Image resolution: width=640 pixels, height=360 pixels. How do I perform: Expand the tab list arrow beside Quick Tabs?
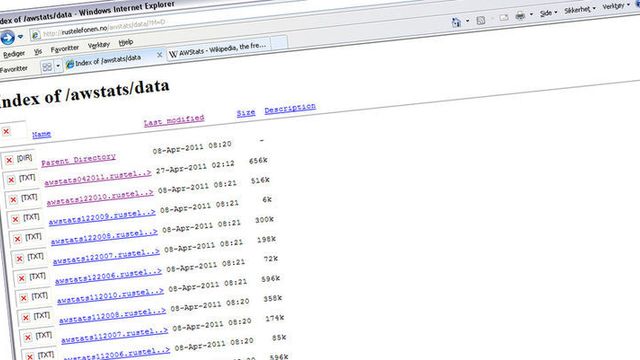pos(58,66)
